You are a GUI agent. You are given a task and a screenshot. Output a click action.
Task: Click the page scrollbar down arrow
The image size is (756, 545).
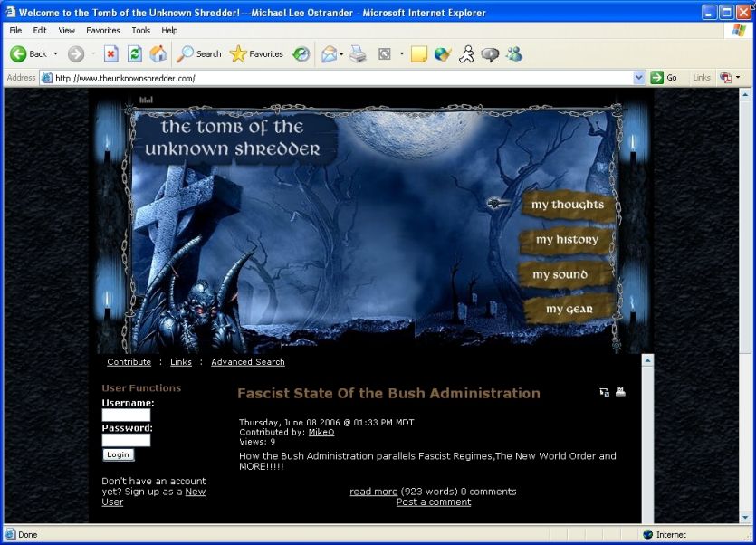646,518
